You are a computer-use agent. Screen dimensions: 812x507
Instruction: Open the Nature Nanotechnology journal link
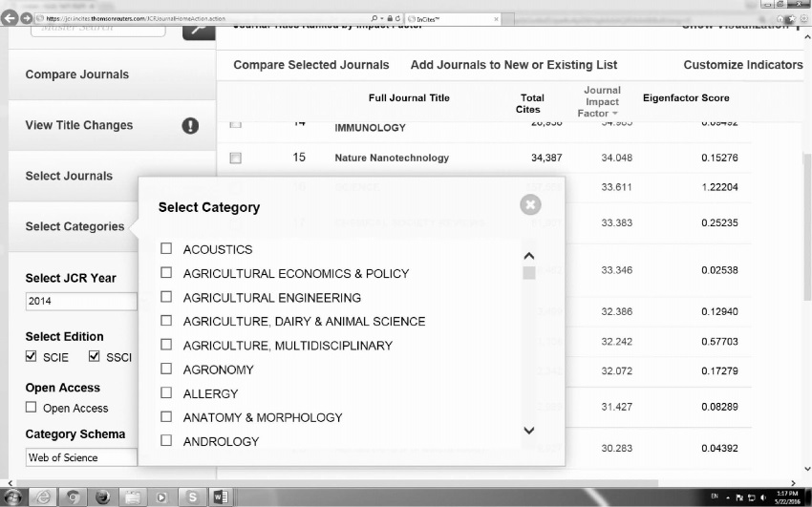click(x=392, y=158)
